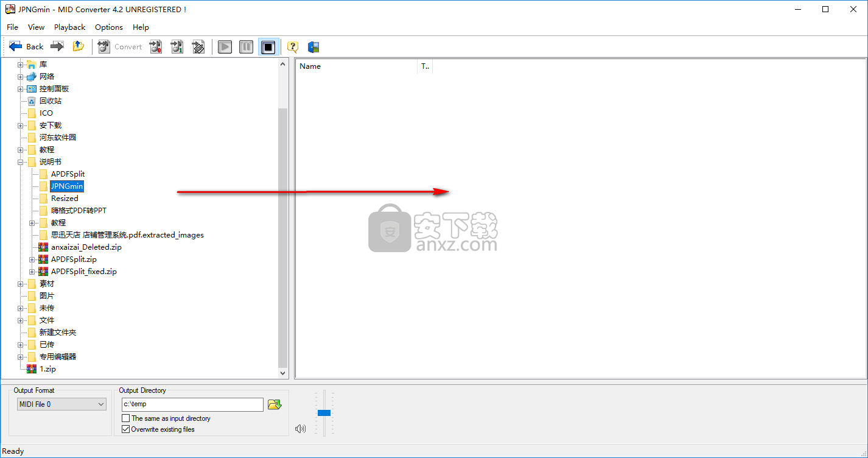Select the 1.zip archive
Image resolution: width=868 pixels, height=458 pixels.
(x=47, y=369)
